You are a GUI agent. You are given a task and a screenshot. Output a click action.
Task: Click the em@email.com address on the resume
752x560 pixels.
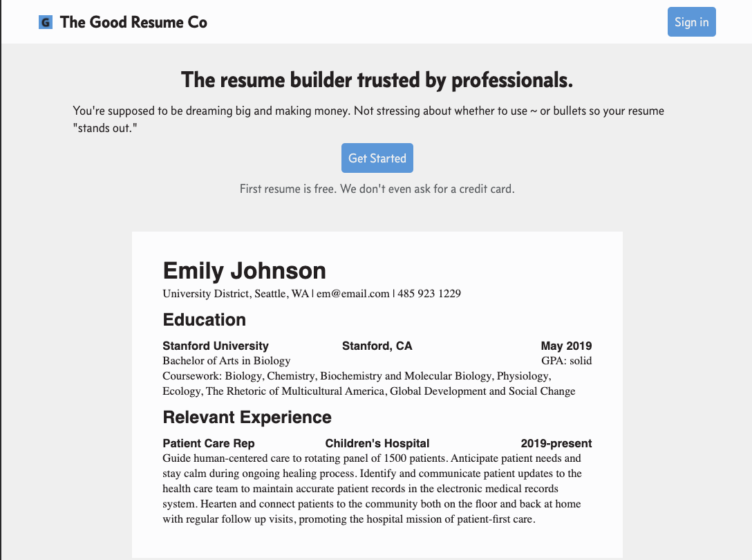pos(353,294)
